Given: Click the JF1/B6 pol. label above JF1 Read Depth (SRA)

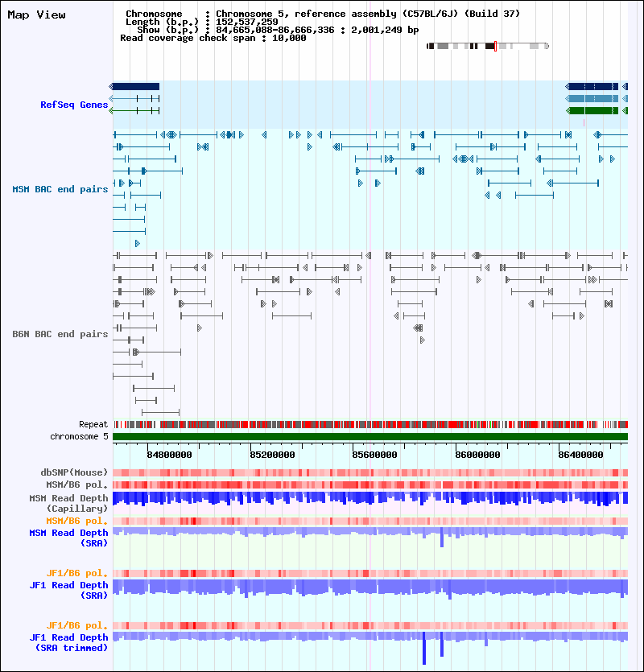Looking at the screenshot, I should pyautogui.click(x=77, y=573).
